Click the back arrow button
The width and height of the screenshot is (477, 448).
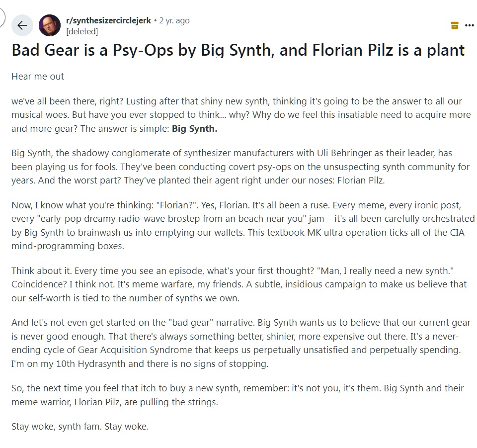(22, 26)
